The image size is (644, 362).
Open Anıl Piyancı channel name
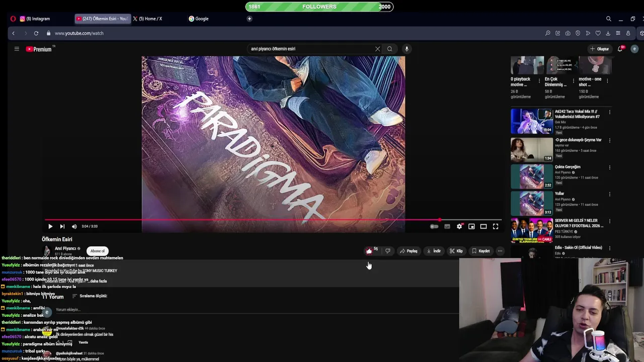(65, 248)
